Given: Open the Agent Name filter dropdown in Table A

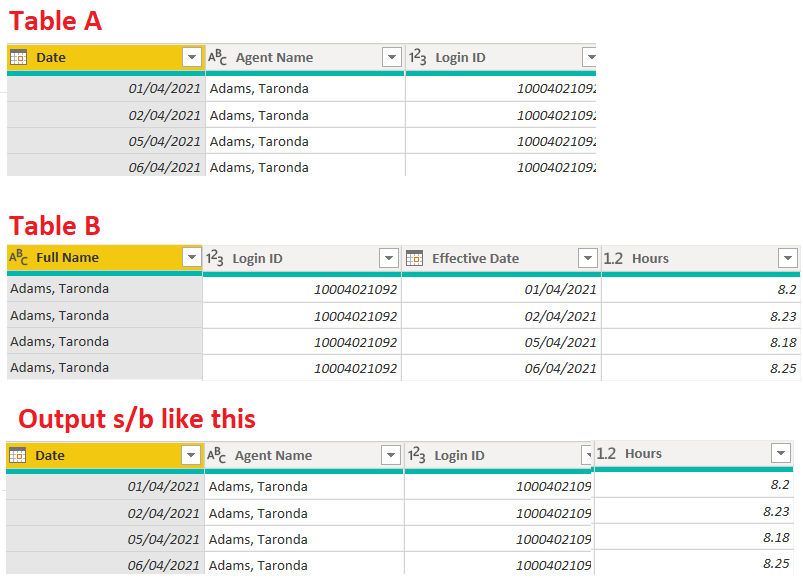Looking at the screenshot, I should pyautogui.click(x=392, y=57).
